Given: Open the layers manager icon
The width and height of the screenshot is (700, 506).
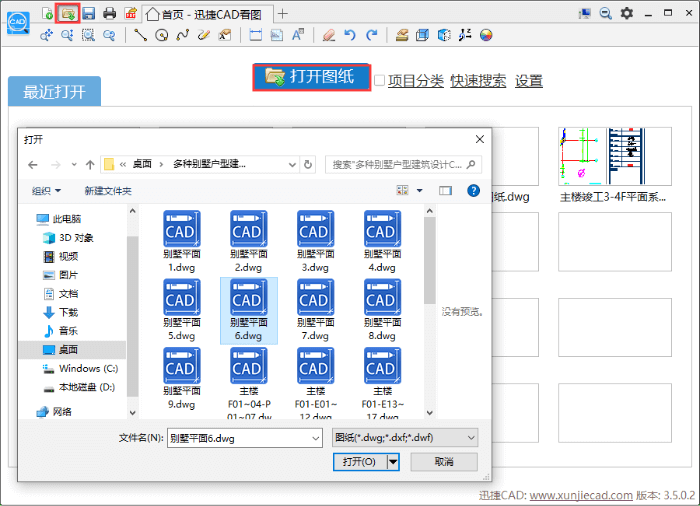Looking at the screenshot, I should click(x=402, y=35).
